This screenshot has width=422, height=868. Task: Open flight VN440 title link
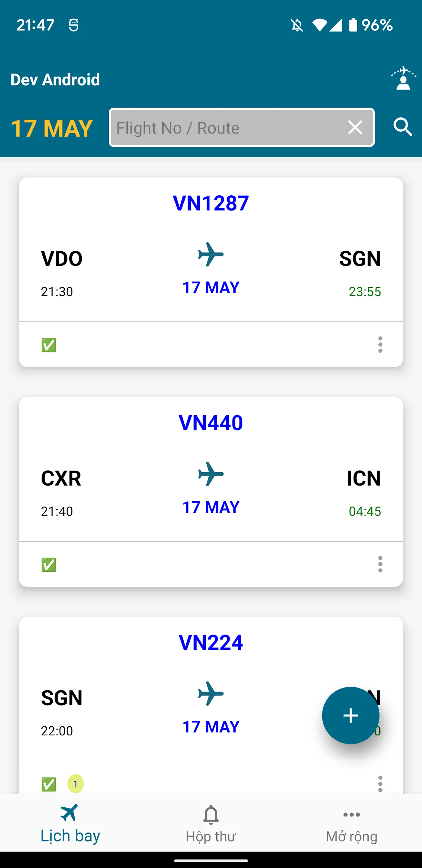(x=211, y=423)
